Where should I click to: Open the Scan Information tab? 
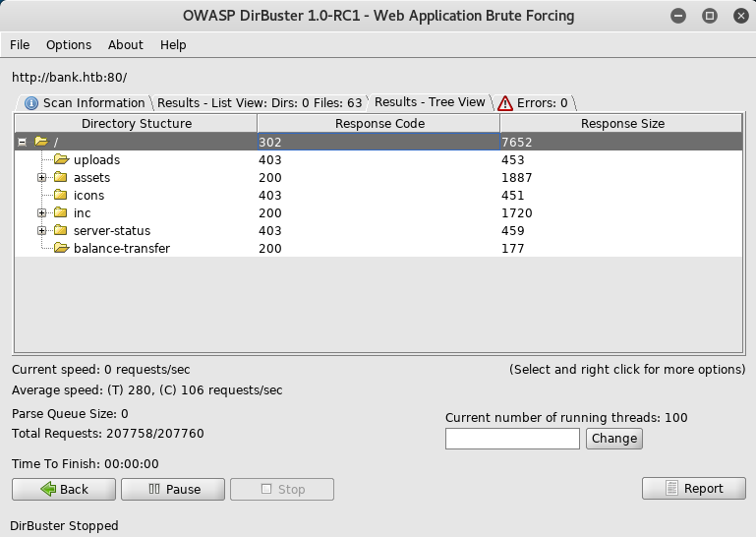point(85,103)
